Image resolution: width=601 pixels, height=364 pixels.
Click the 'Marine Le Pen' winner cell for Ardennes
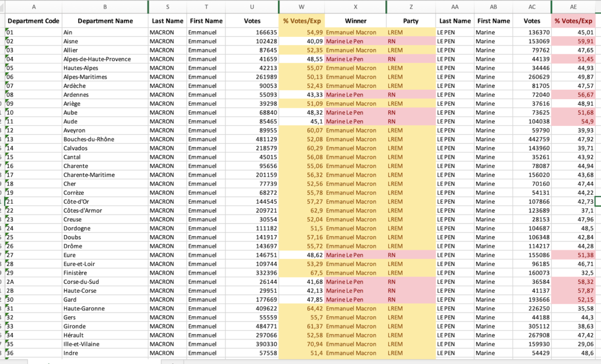tap(356, 94)
